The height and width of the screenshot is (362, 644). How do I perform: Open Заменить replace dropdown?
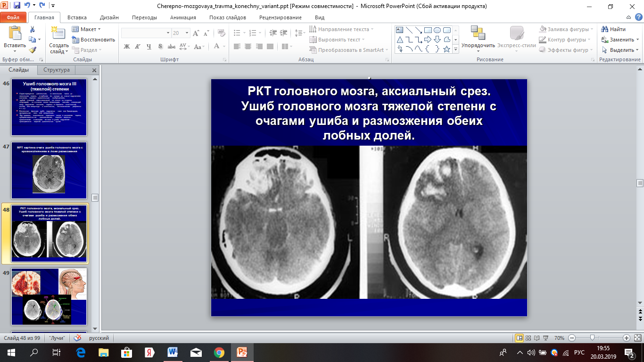point(620,40)
